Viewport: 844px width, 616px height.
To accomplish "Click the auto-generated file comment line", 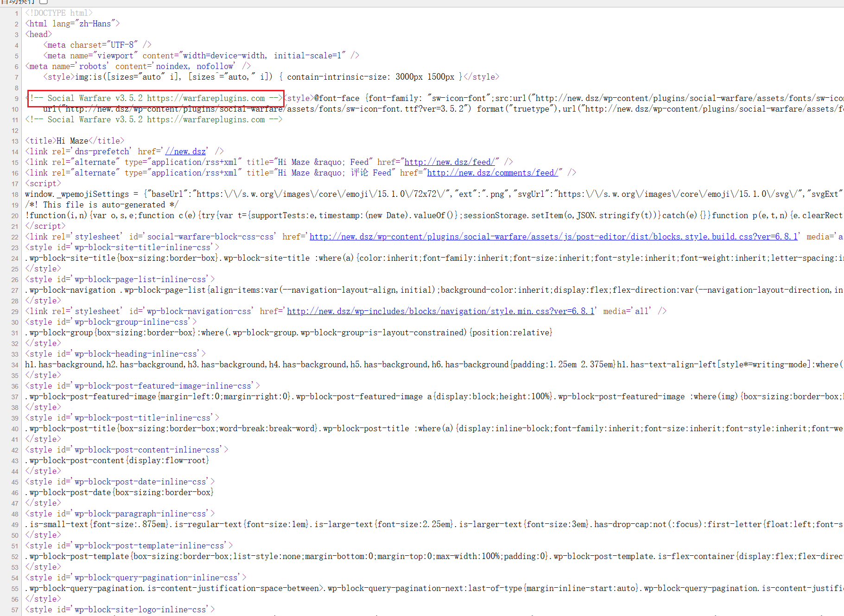I will click(x=102, y=205).
